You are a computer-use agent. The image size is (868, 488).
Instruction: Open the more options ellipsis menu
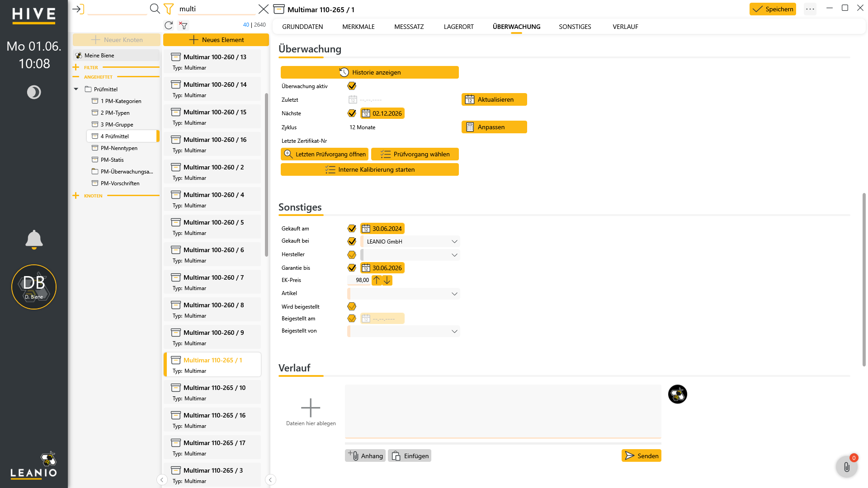(x=810, y=9)
